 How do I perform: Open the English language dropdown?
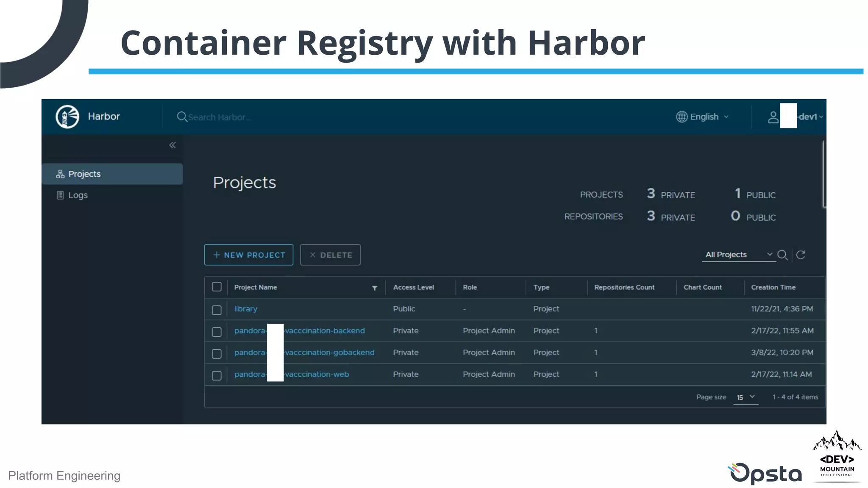click(702, 116)
